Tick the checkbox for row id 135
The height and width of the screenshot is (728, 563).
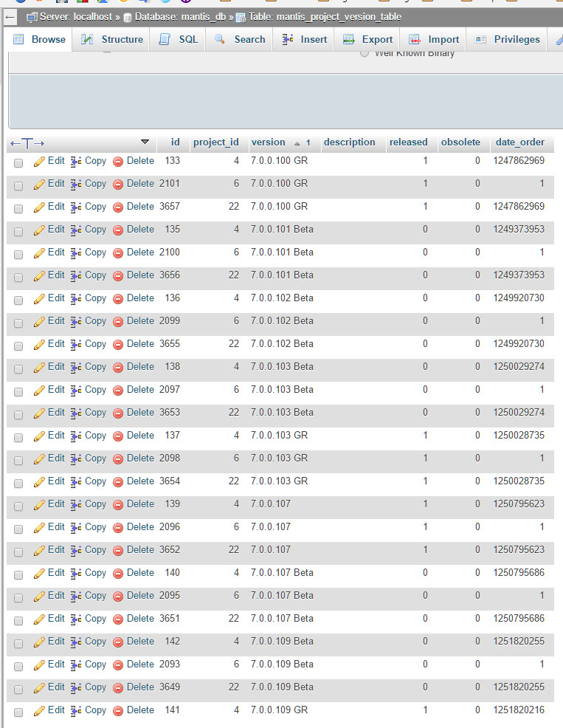[18, 232]
